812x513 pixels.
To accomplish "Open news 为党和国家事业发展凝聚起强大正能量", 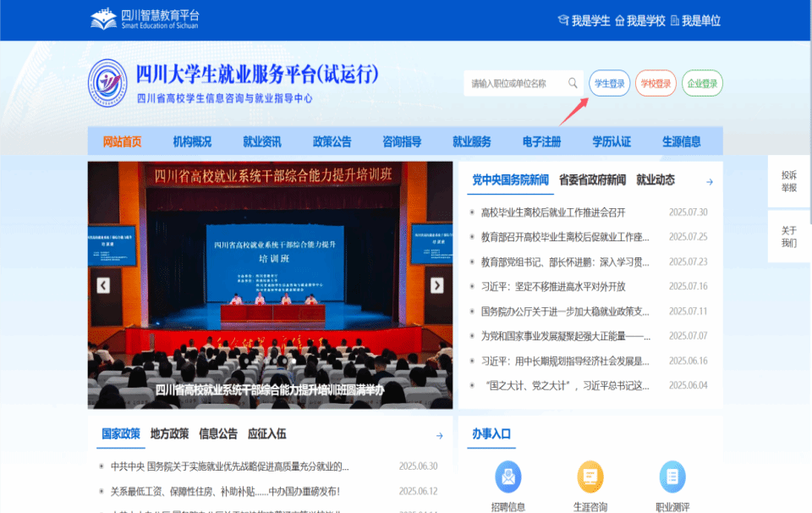I will click(x=566, y=336).
